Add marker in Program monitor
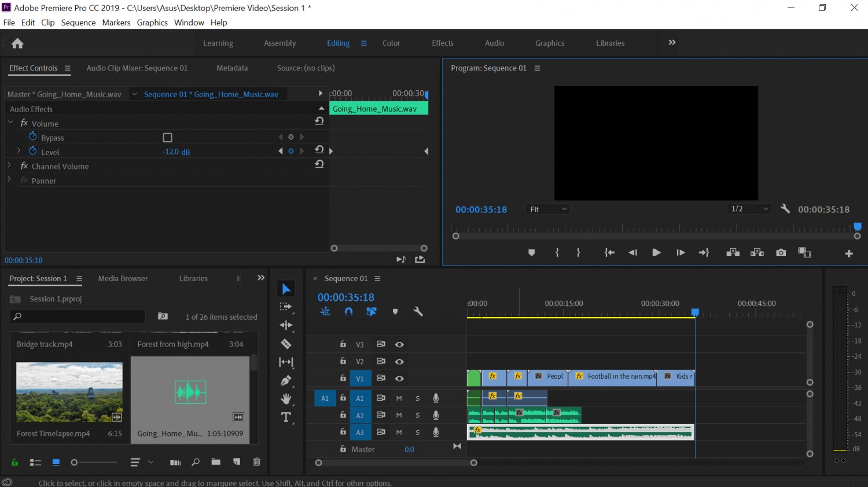 (532, 253)
